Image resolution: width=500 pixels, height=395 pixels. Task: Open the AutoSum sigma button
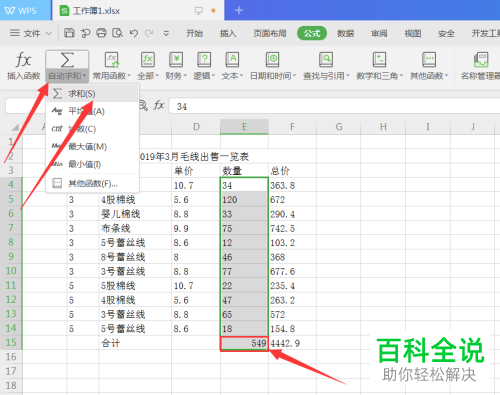pos(67,60)
